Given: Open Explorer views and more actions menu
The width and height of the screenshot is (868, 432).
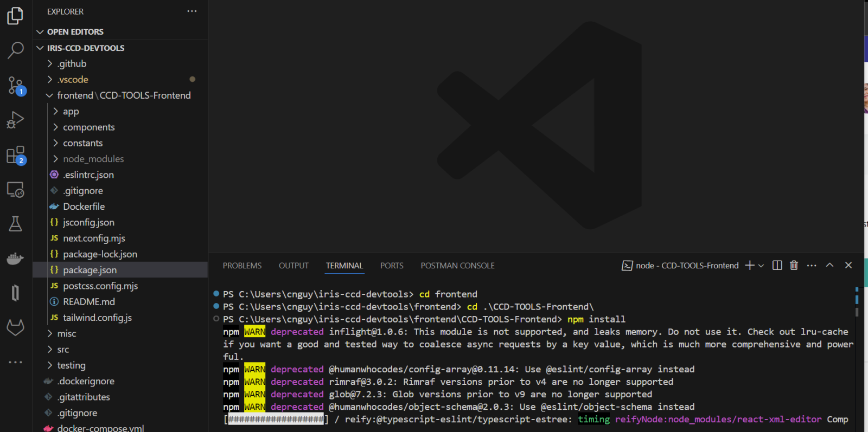Looking at the screenshot, I should point(192,11).
